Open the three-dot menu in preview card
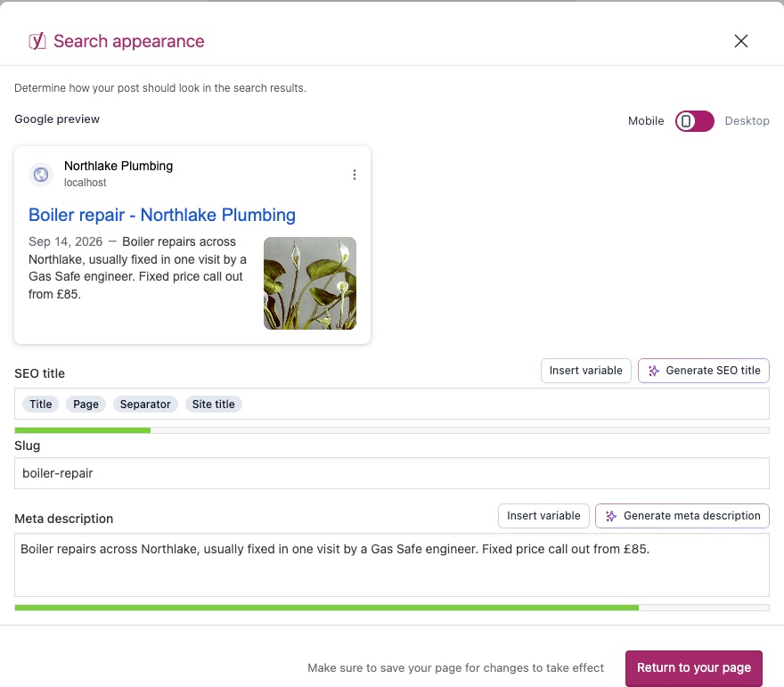The width and height of the screenshot is (784, 687). click(x=354, y=175)
